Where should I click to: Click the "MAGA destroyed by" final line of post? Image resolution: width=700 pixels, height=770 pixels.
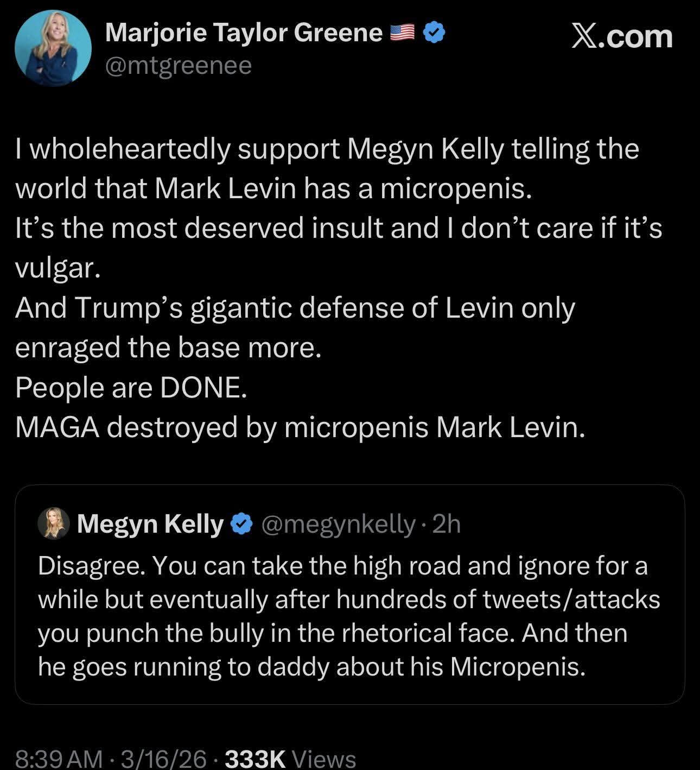tap(300, 427)
